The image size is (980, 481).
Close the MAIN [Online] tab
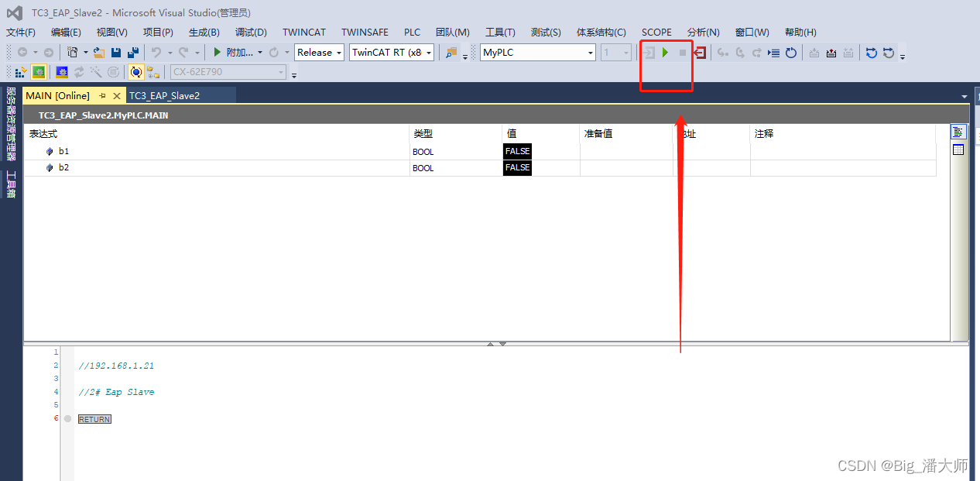(117, 96)
